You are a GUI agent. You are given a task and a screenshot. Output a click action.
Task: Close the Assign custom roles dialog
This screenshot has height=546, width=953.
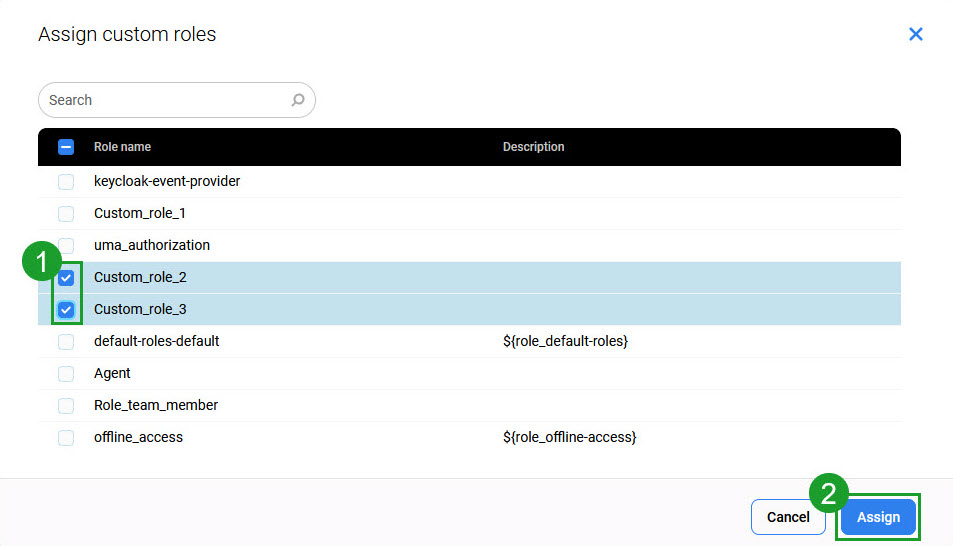tap(915, 34)
